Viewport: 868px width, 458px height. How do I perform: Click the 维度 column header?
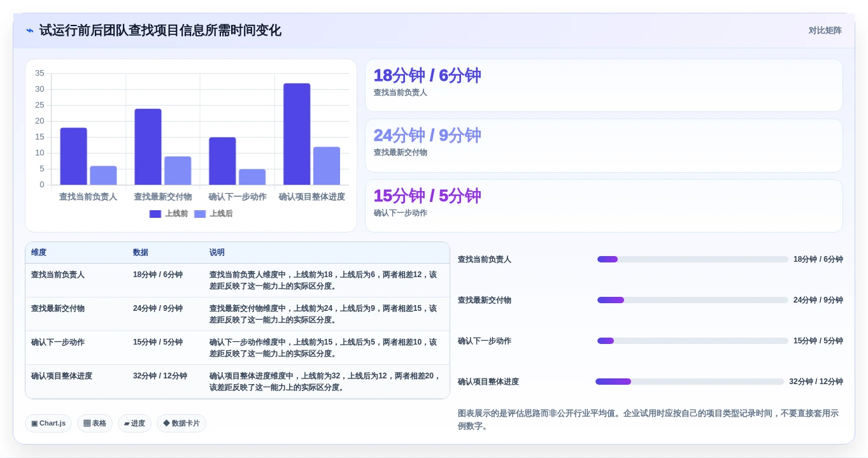click(39, 253)
